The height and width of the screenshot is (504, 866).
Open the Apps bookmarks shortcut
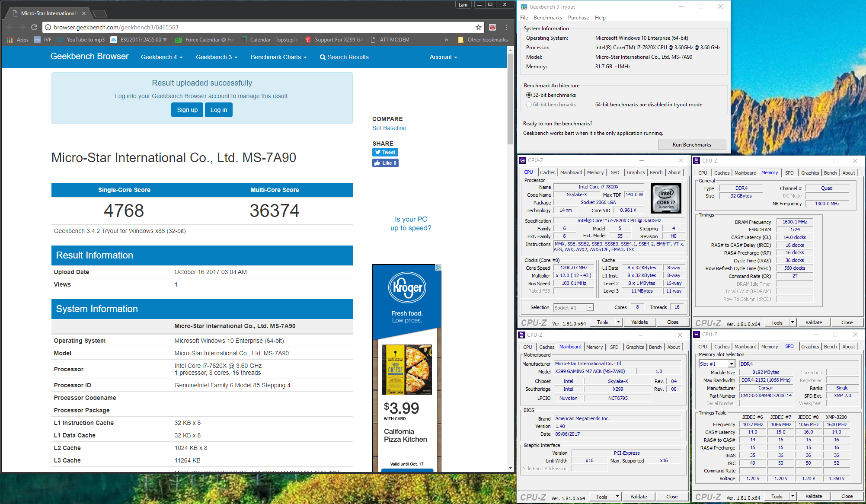coord(18,40)
